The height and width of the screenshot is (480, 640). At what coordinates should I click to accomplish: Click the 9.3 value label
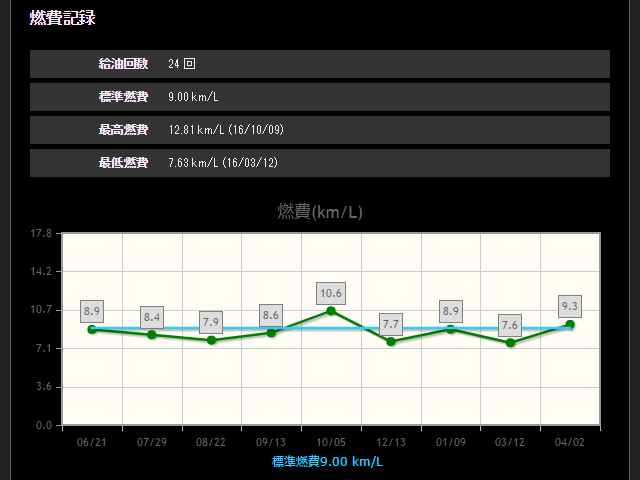(570, 306)
